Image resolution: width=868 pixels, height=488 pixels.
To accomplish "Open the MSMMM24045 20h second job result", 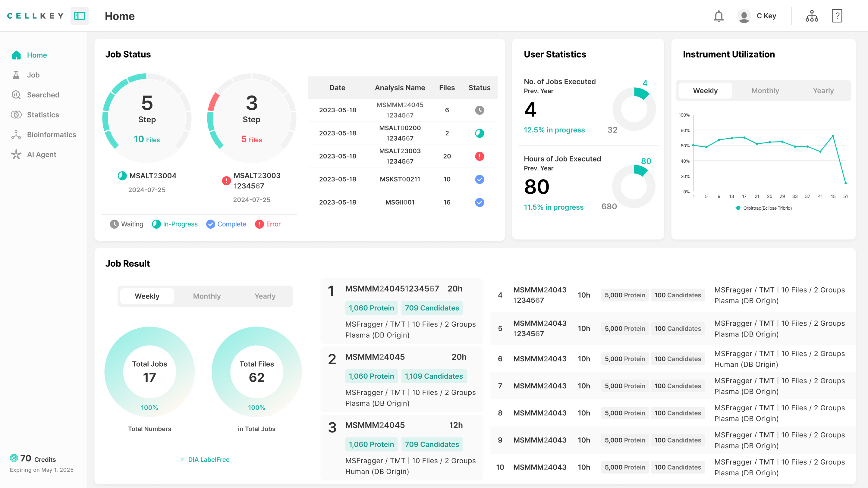I will (x=402, y=379).
